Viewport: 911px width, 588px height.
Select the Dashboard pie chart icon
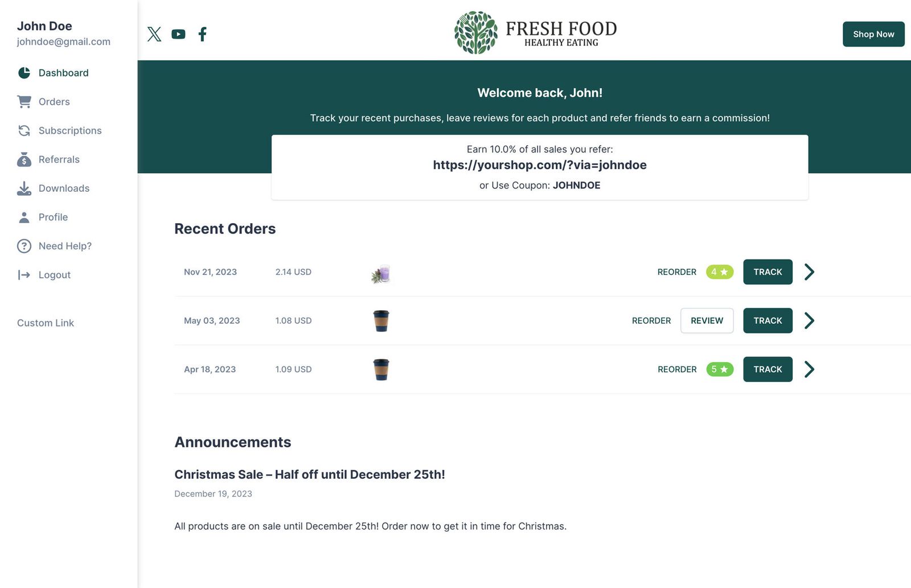point(24,73)
